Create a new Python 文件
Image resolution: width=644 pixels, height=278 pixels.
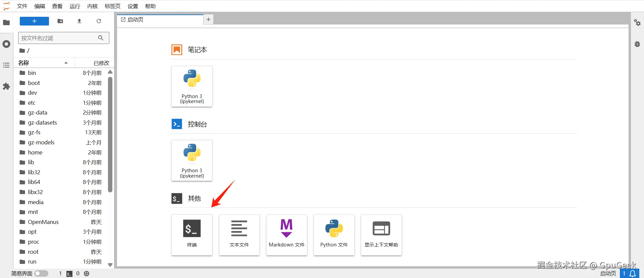[x=334, y=235]
